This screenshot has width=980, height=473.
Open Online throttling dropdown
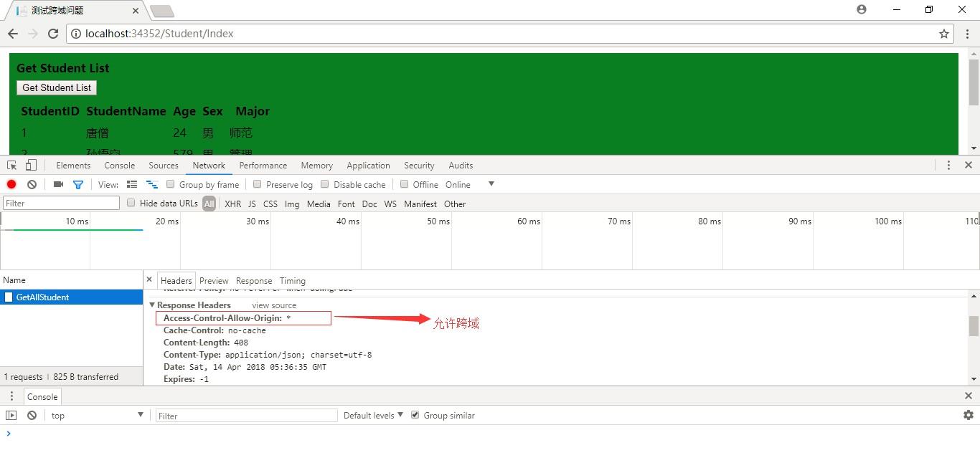[x=470, y=184]
